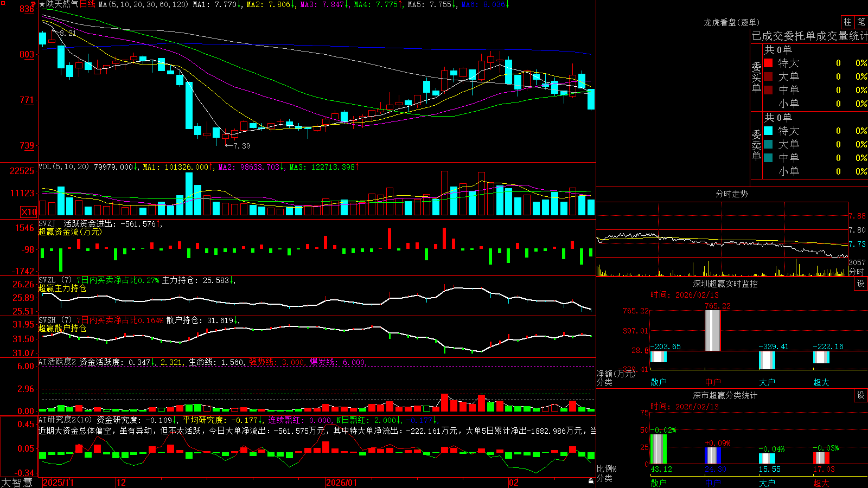The width and height of the screenshot is (868, 488).
Task: Toggle the 日线 period label
Action: (x=87, y=4)
